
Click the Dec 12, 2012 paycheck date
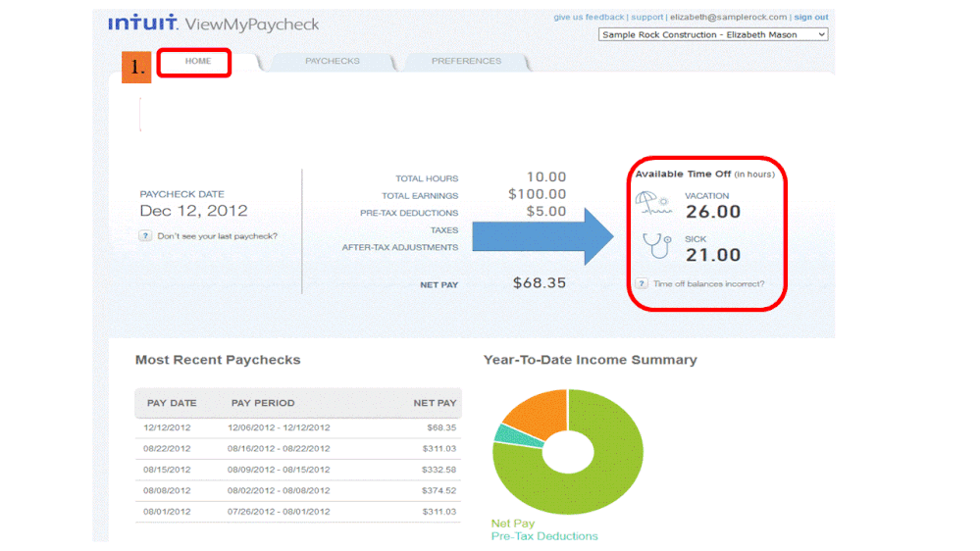(x=193, y=211)
